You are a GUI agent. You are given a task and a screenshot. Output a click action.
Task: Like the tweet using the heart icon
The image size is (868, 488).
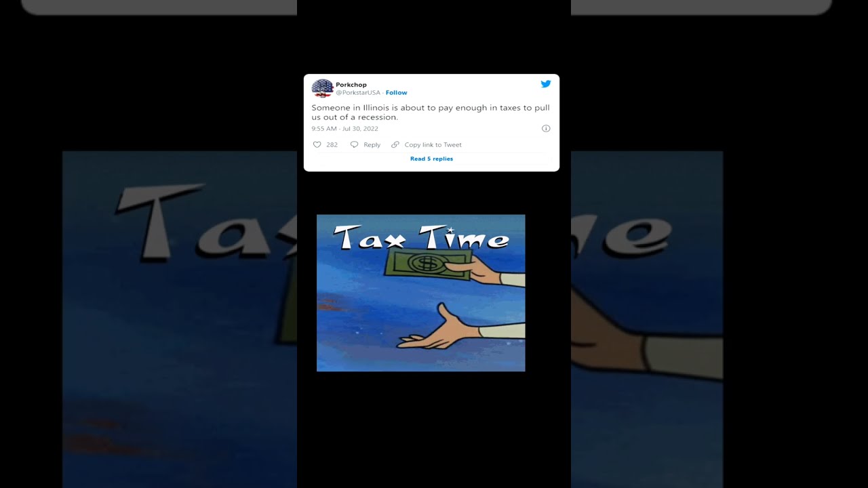pos(317,144)
